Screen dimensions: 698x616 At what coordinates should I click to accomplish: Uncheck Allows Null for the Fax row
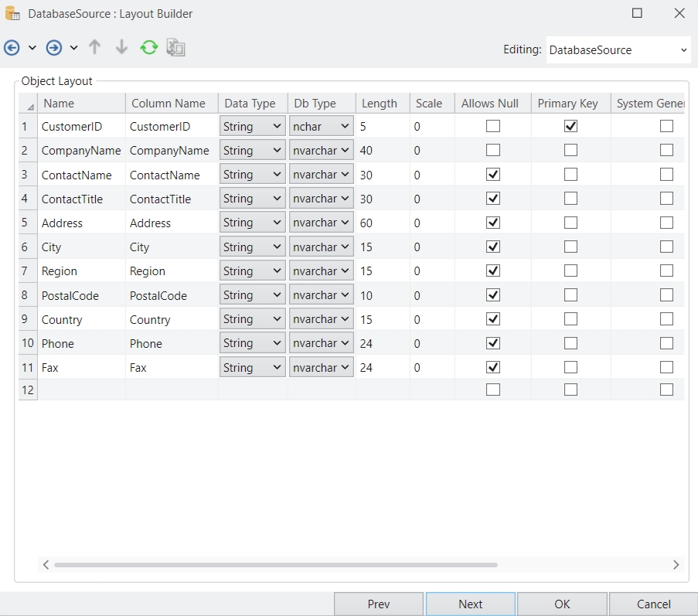coord(492,367)
